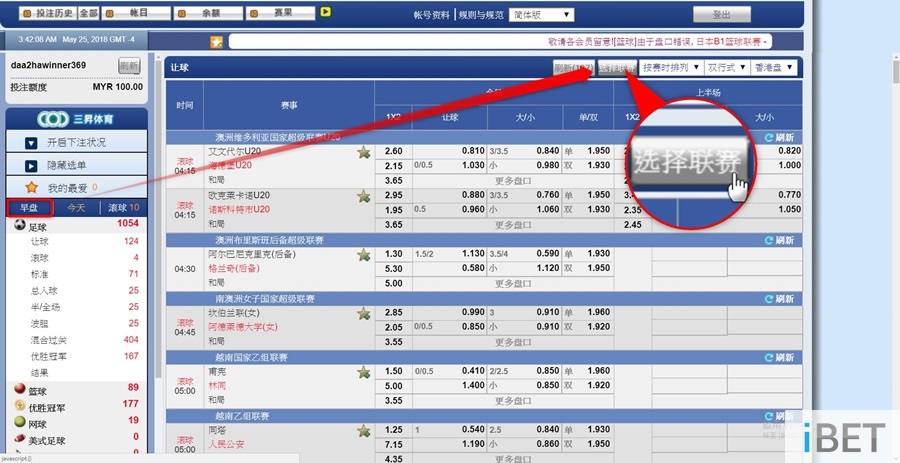
Task: Click the 网球 tennis ball icon
Action: [20, 422]
